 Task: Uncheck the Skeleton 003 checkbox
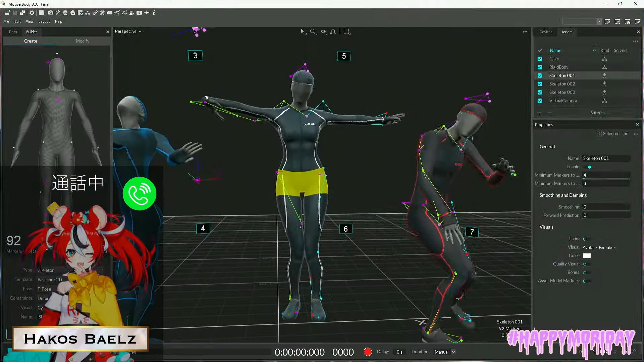coord(540,92)
